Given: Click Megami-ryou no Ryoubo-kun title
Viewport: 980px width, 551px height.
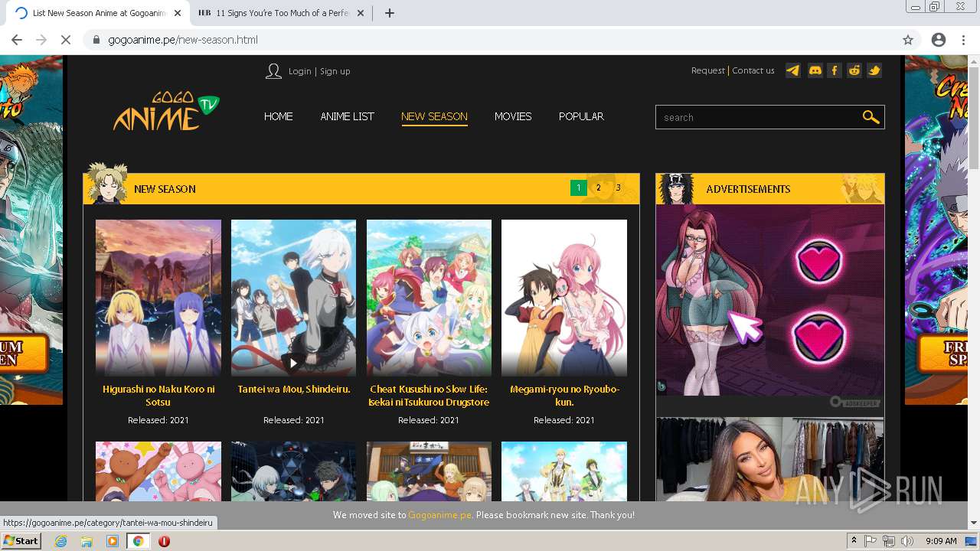Looking at the screenshot, I should tap(564, 396).
